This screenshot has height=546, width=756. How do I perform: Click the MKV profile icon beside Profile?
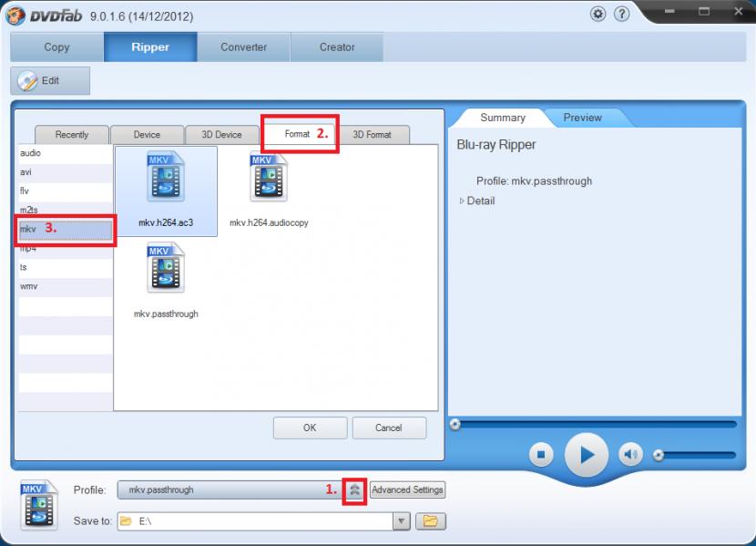39,505
